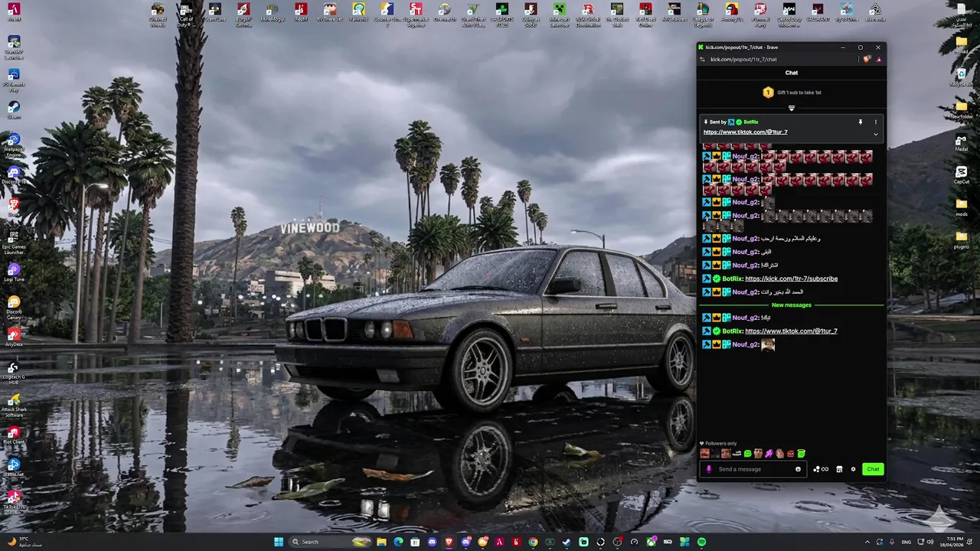Show hidden system tray icons chevron
The image size is (980, 551).
pyautogui.click(x=867, y=542)
